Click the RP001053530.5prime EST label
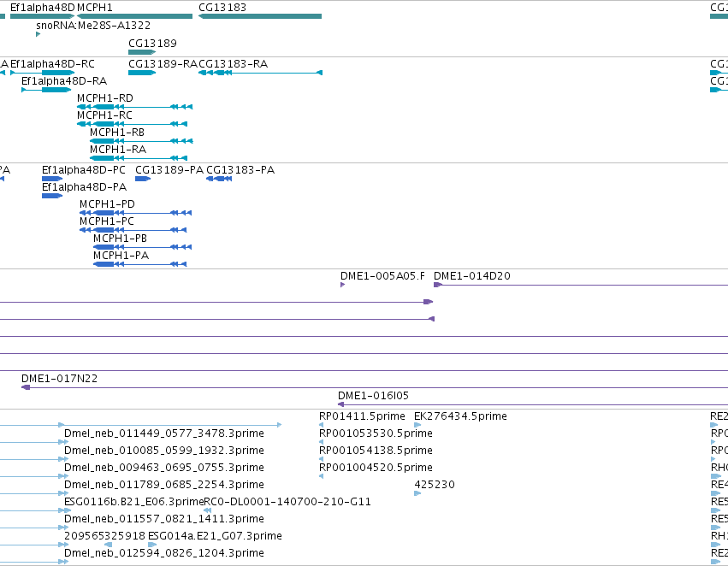 point(376,433)
